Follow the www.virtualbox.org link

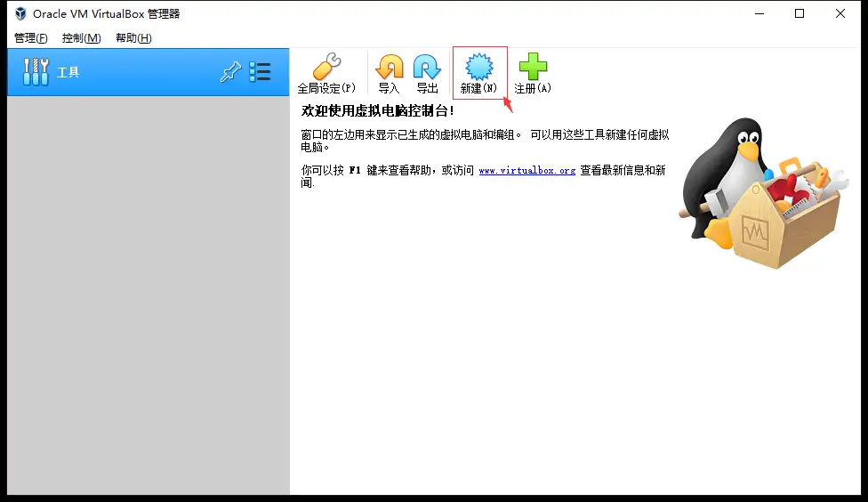[x=526, y=170]
